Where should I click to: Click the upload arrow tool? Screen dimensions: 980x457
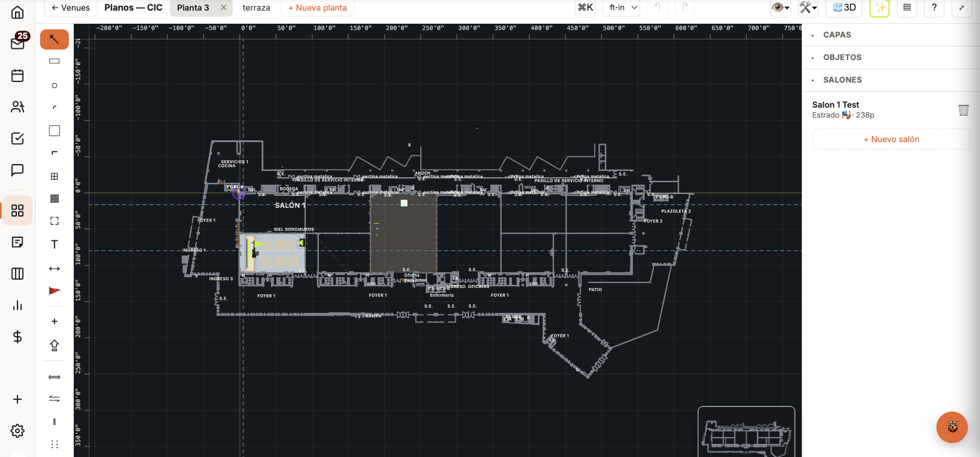click(x=54, y=345)
